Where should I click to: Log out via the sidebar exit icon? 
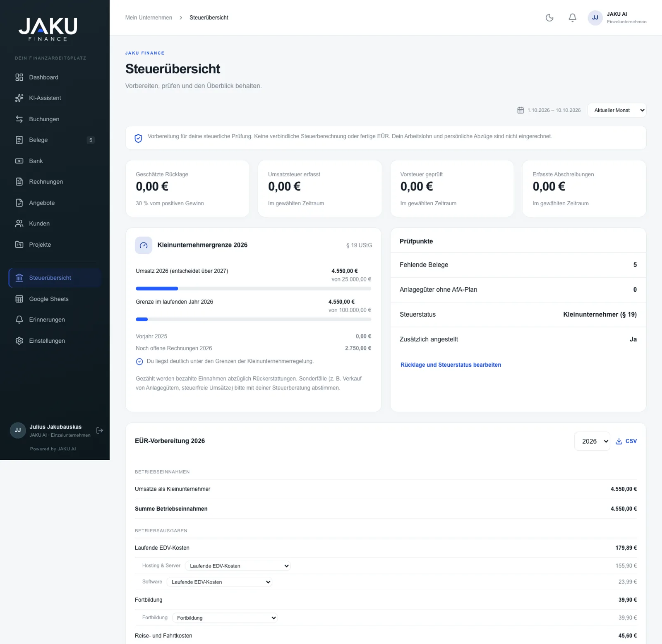click(100, 430)
